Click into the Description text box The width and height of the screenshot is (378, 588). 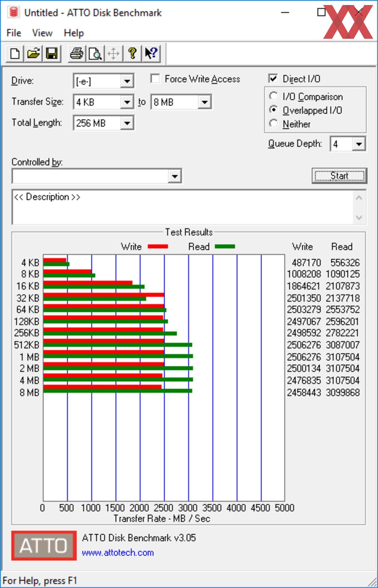[183, 207]
